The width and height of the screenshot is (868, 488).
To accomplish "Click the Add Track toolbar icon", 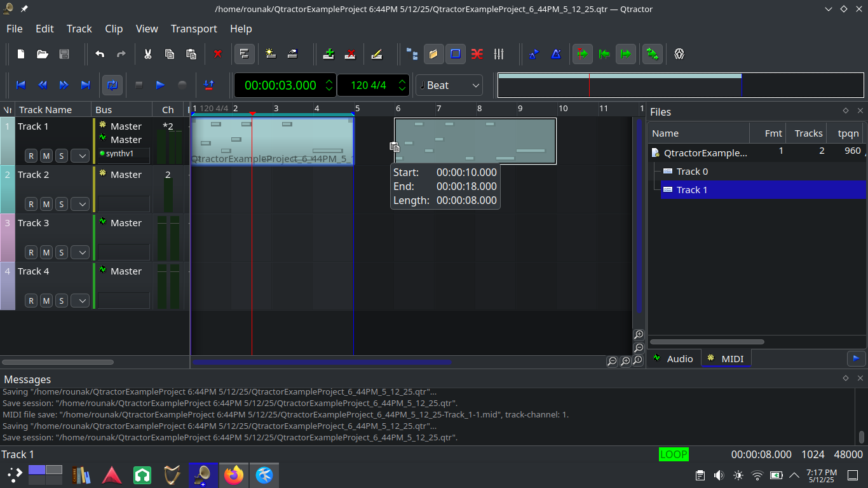I will point(329,54).
